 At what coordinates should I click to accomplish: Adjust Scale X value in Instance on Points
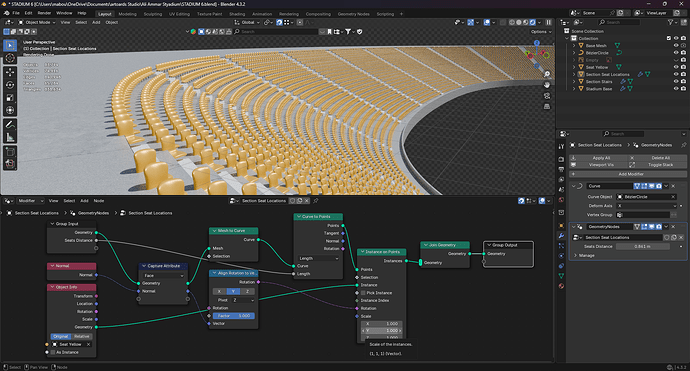coord(381,323)
